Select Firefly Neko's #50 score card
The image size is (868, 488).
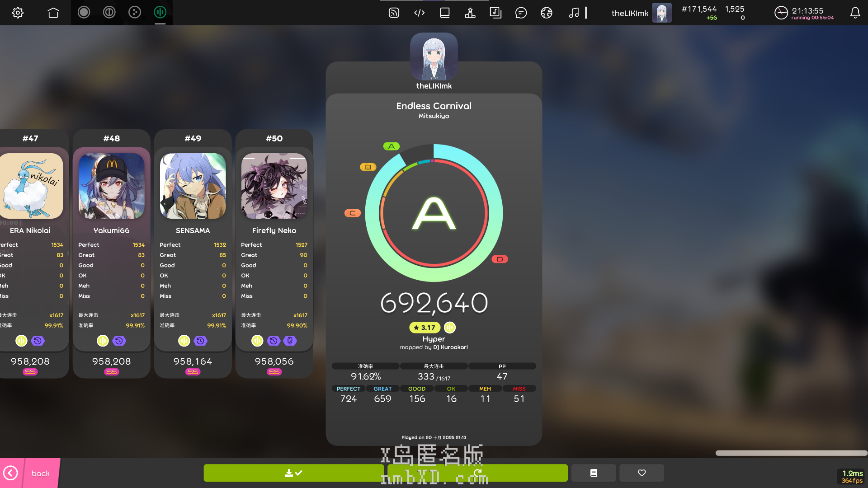tap(274, 253)
